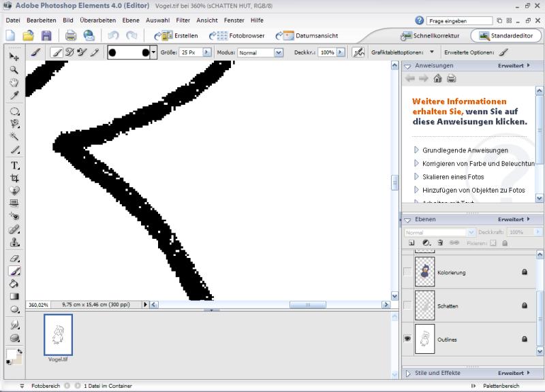
Task: Switch to Schnellkorrektur mode
Action: pyautogui.click(x=430, y=35)
